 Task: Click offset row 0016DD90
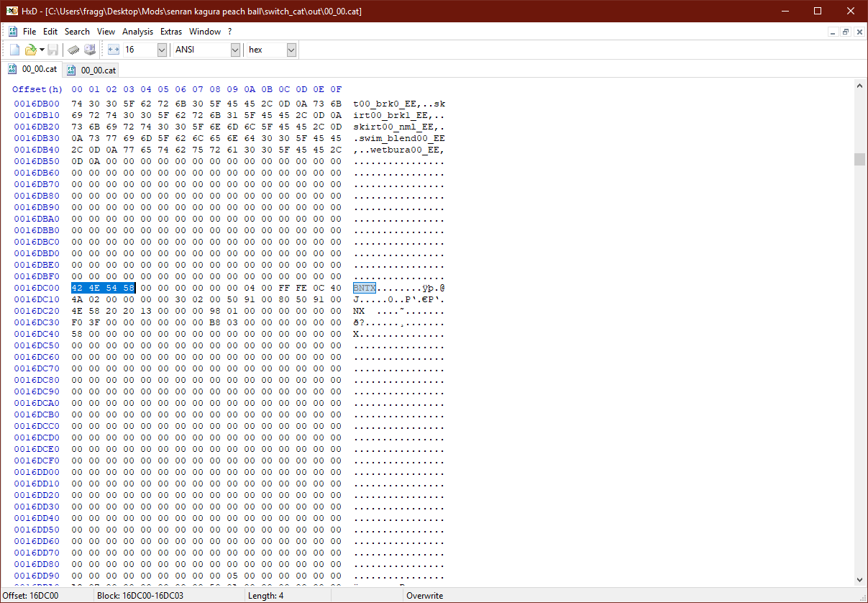(x=37, y=576)
